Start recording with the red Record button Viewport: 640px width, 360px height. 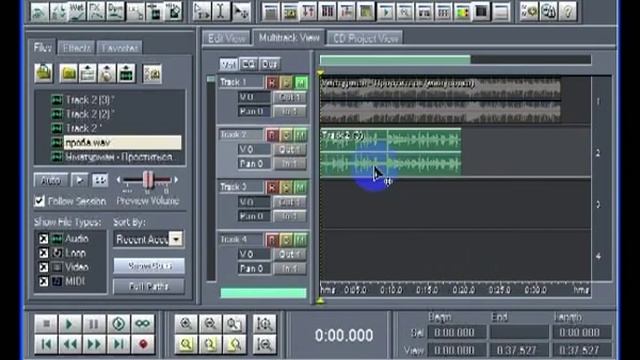tap(143, 344)
